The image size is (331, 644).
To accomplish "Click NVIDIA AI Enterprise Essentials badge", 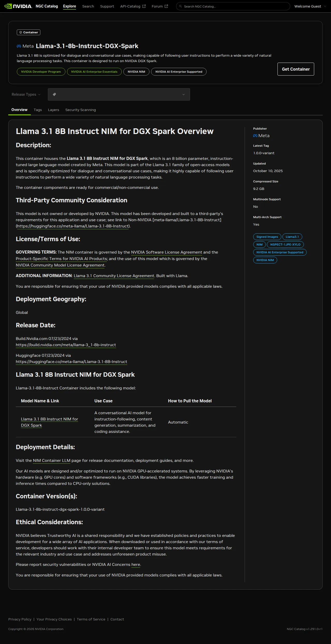I will click(94, 72).
